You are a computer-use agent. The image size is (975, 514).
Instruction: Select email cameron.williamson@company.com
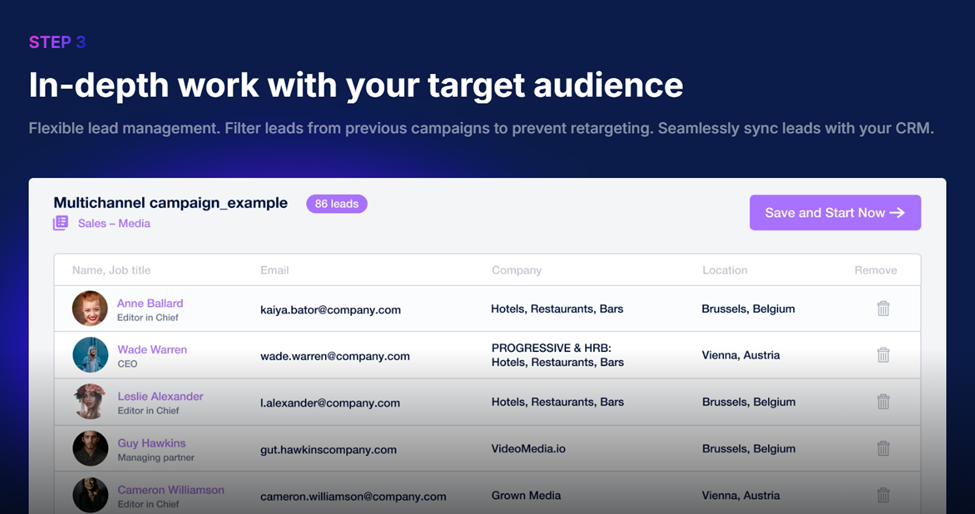click(353, 497)
